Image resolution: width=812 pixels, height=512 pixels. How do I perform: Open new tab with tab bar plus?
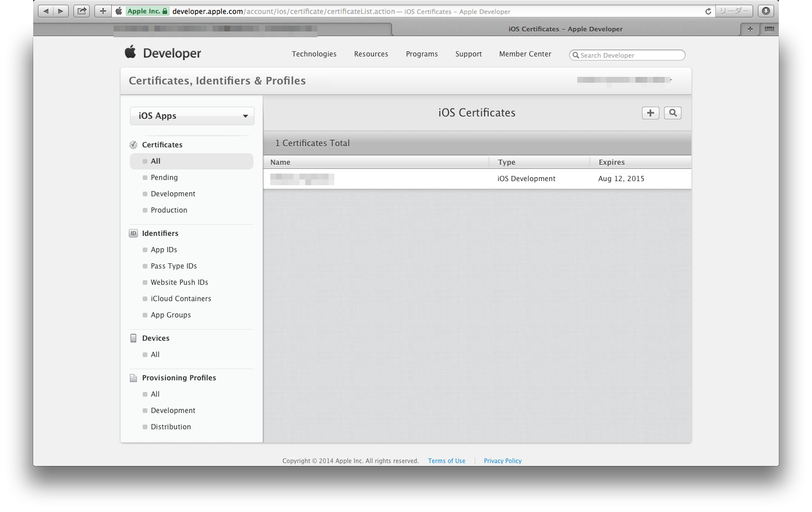(750, 29)
